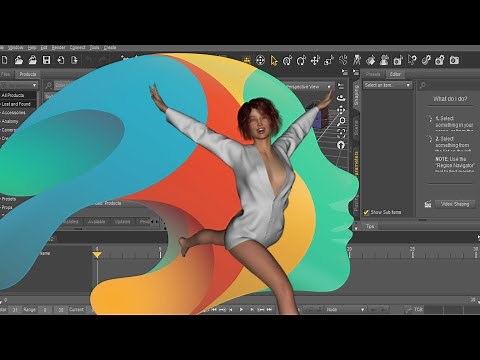Open the Edit menu
Viewport: 480px width, 360px height.
coord(44,48)
